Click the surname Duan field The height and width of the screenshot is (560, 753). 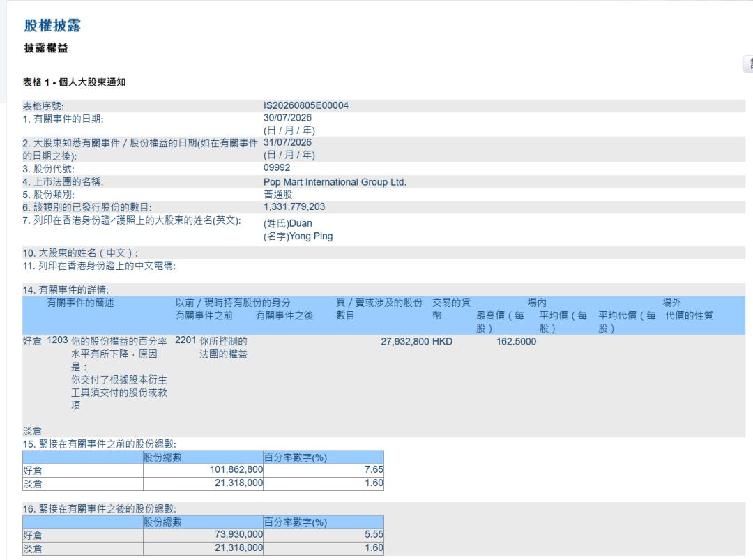[288, 223]
